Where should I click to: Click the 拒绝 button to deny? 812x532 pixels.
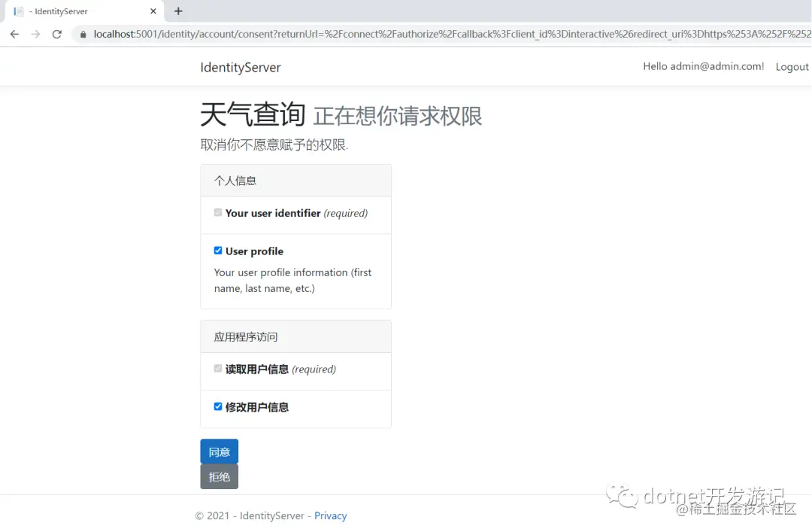click(x=220, y=476)
